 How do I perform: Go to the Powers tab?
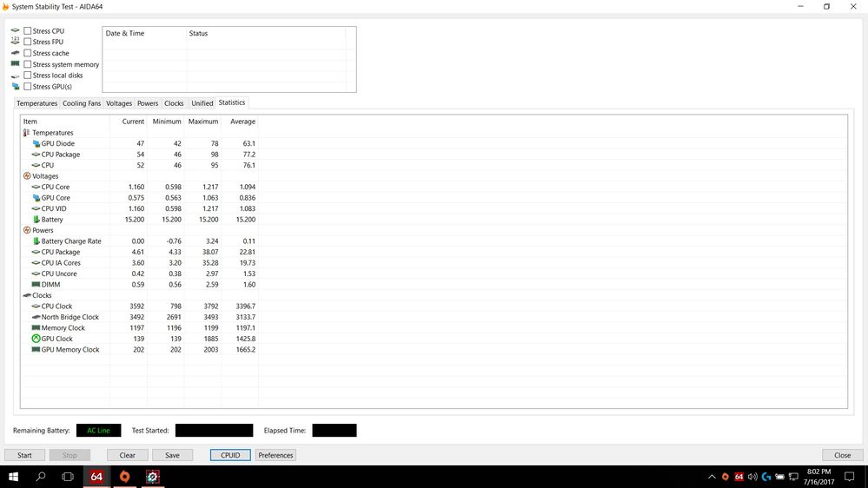147,103
